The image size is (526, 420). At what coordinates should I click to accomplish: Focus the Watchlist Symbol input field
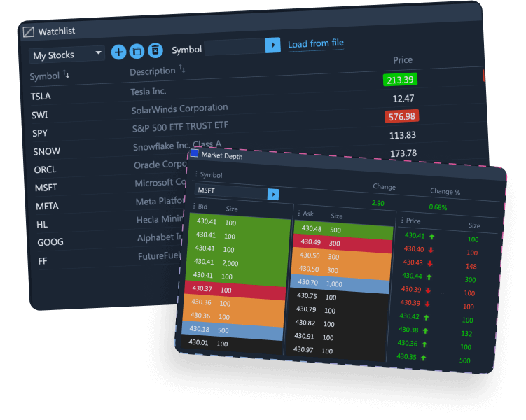coord(235,47)
